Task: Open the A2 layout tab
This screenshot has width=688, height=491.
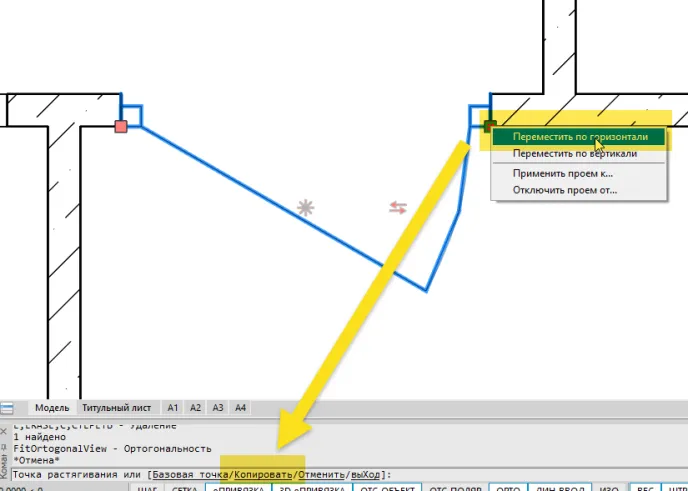Action: 195,408
